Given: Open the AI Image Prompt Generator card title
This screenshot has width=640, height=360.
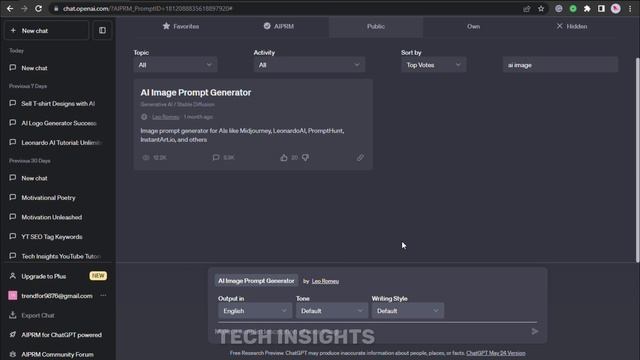Looking at the screenshot, I should coord(196,93).
